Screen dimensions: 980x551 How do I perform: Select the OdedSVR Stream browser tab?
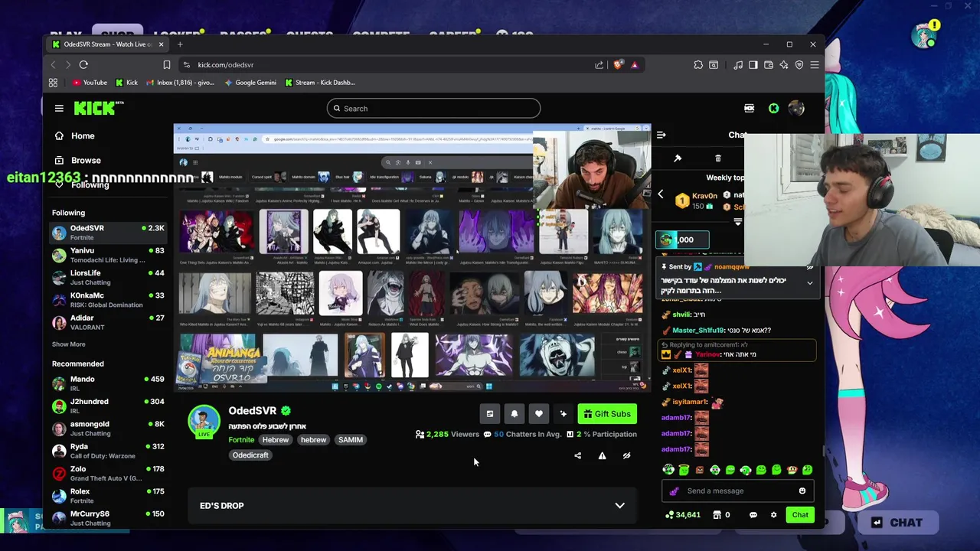tap(107, 44)
